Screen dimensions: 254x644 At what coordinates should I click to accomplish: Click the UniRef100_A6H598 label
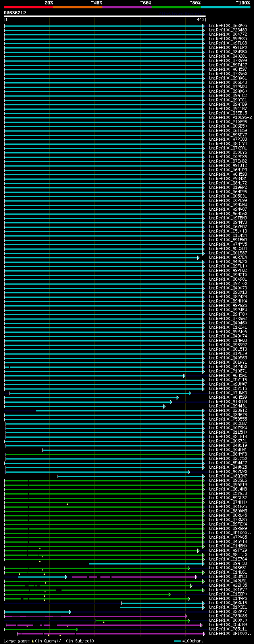coord(228,175)
